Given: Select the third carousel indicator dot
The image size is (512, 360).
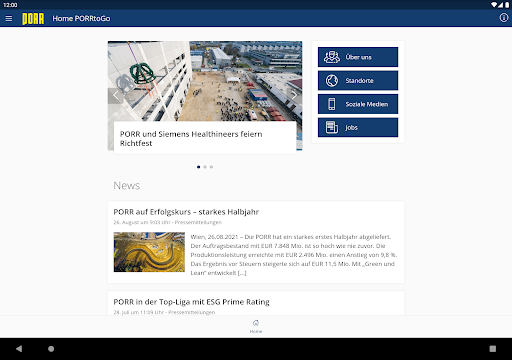Looking at the screenshot, I should point(211,167).
